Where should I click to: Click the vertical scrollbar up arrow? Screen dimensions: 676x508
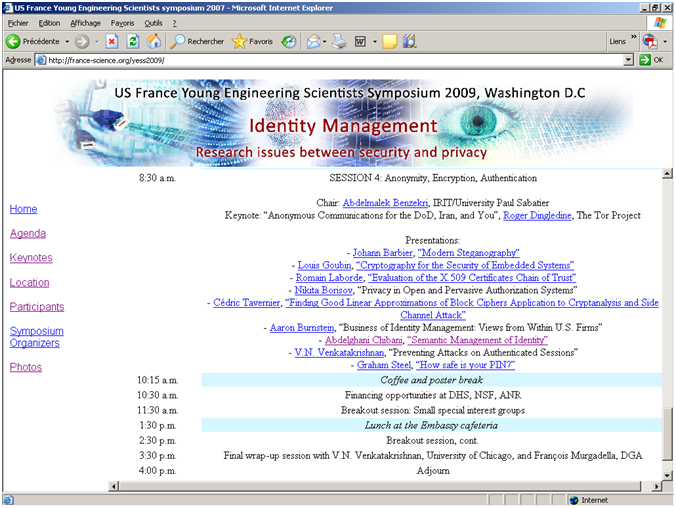tap(667, 174)
